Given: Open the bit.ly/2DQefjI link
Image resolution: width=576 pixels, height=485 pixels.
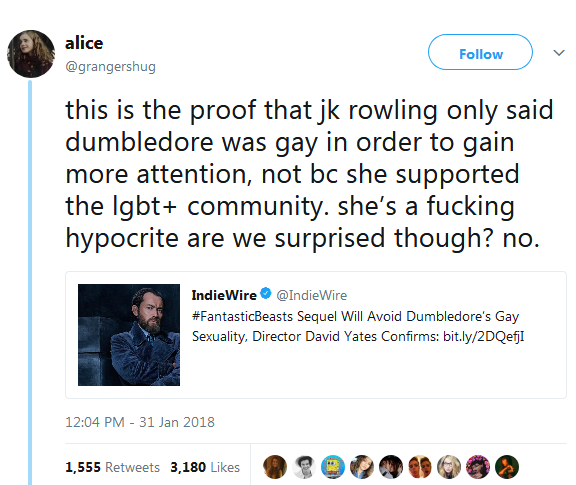Looking at the screenshot, I should pos(483,337).
